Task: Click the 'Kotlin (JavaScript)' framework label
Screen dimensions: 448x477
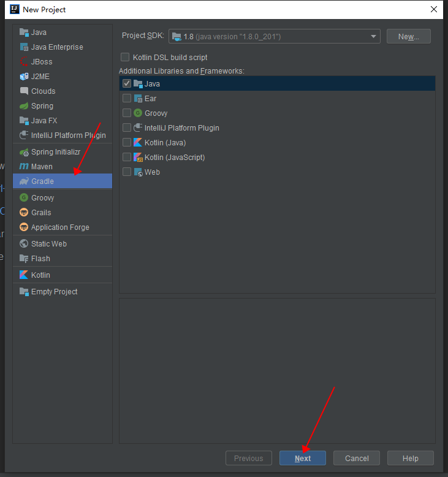Action: point(175,158)
